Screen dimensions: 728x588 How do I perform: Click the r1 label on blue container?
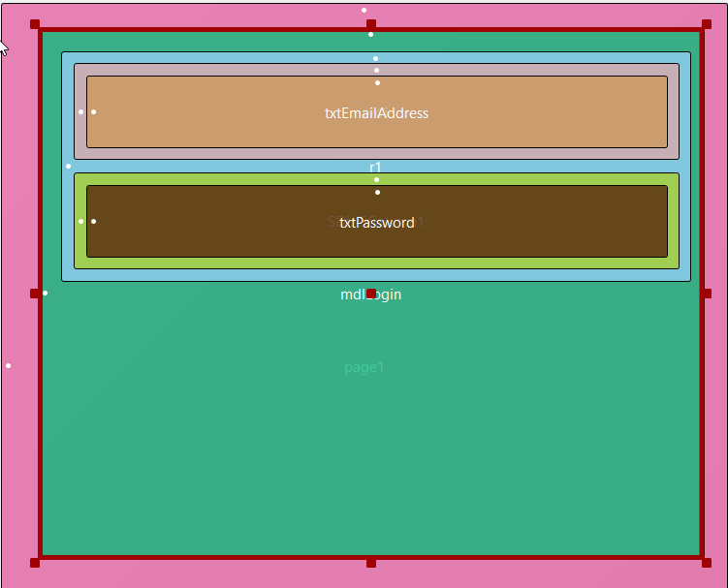375,167
